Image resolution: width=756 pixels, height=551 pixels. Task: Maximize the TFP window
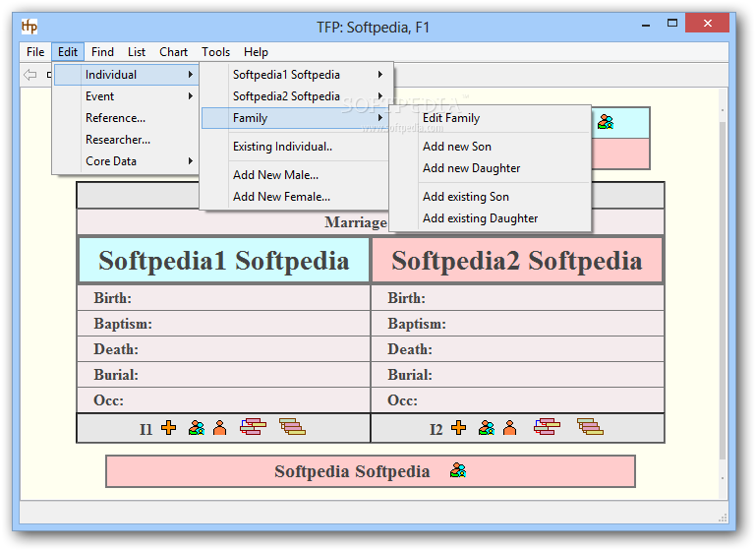coord(672,24)
